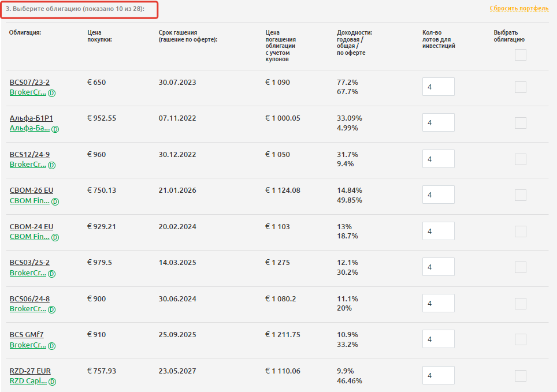The image size is (557, 392).
Task: Click the D icon beside the RZD Capi issuer link
Action: coord(52,382)
